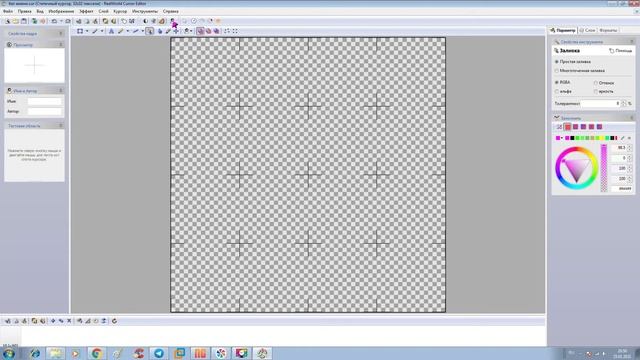Open the Файл menu
The image size is (640, 360).
pos(7,11)
